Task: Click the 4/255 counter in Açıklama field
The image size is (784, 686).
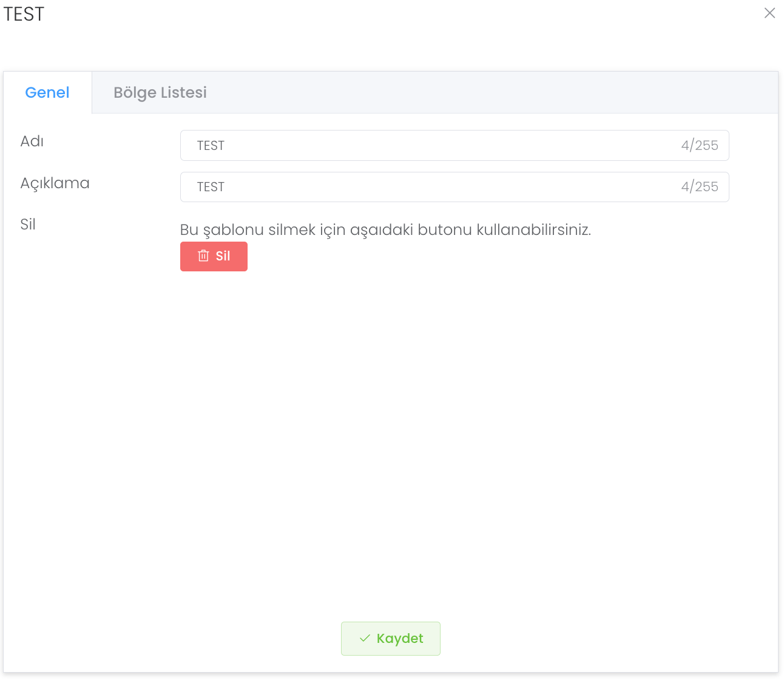Action: [699, 187]
